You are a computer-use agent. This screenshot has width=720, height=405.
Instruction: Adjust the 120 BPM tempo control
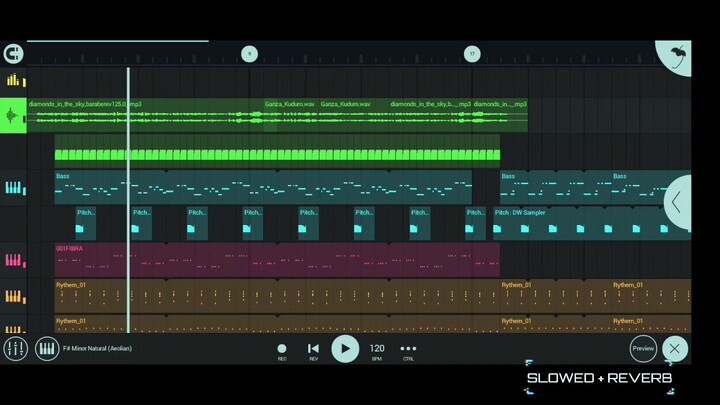377,349
